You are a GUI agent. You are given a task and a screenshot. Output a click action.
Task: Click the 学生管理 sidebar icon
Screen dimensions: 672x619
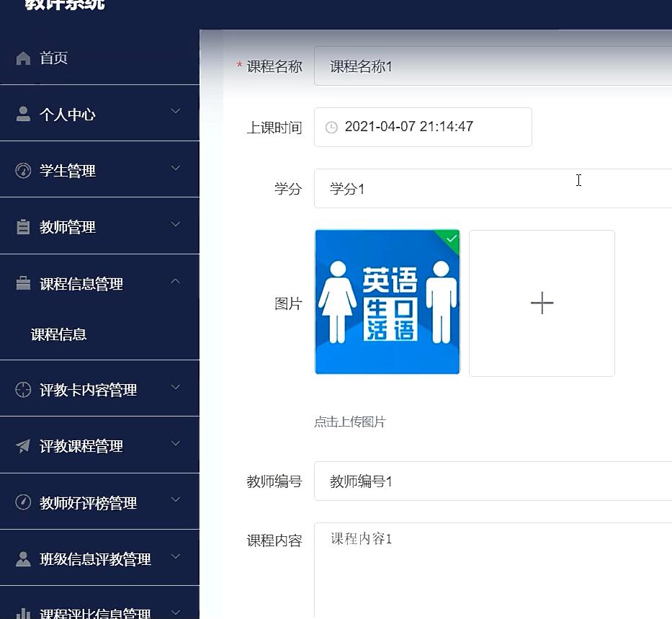click(23, 170)
